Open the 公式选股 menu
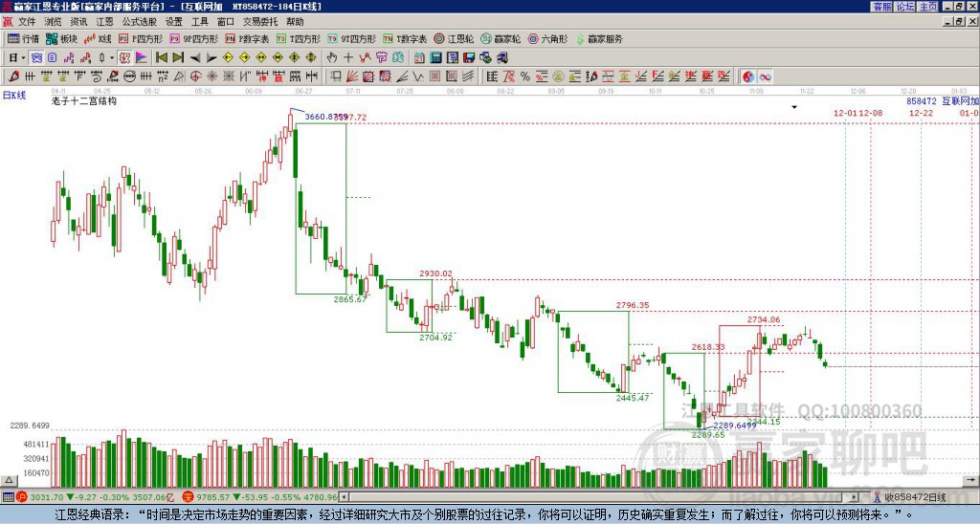The image size is (980, 524). [140, 22]
